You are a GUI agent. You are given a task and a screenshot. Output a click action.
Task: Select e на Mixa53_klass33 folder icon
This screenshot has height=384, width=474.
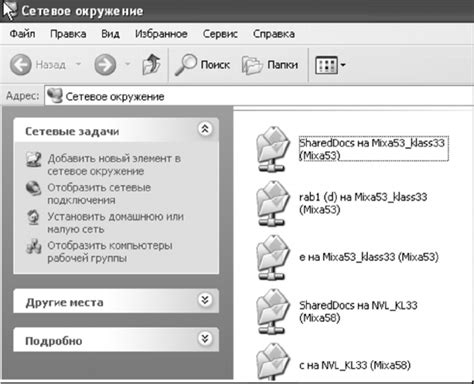pyautogui.click(x=273, y=257)
